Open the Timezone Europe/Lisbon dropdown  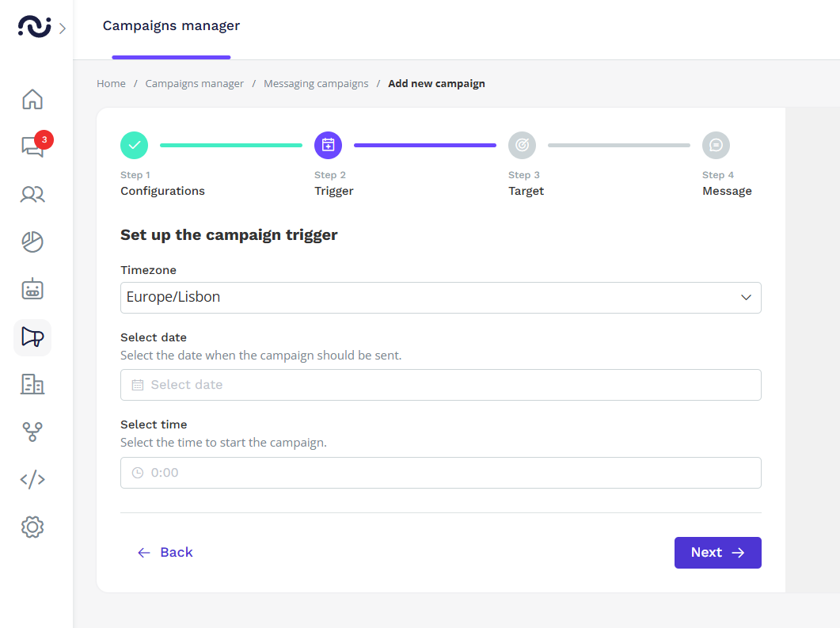440,298
